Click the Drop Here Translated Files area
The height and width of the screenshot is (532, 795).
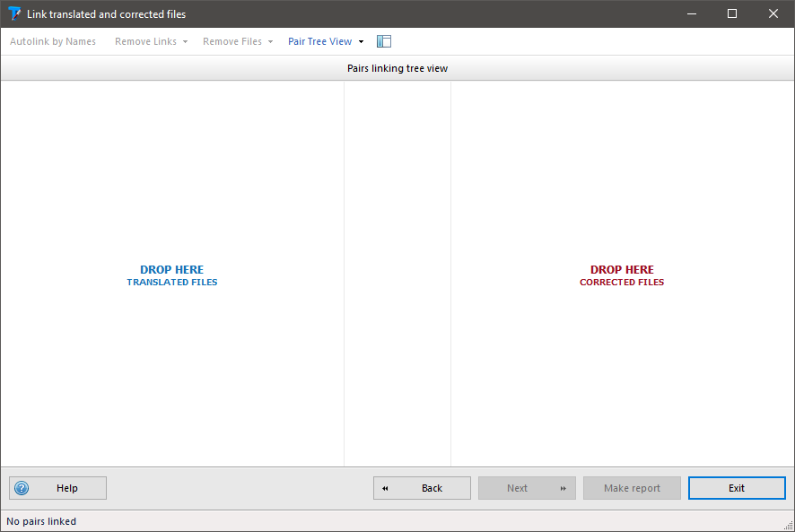(x=172, y=275)
